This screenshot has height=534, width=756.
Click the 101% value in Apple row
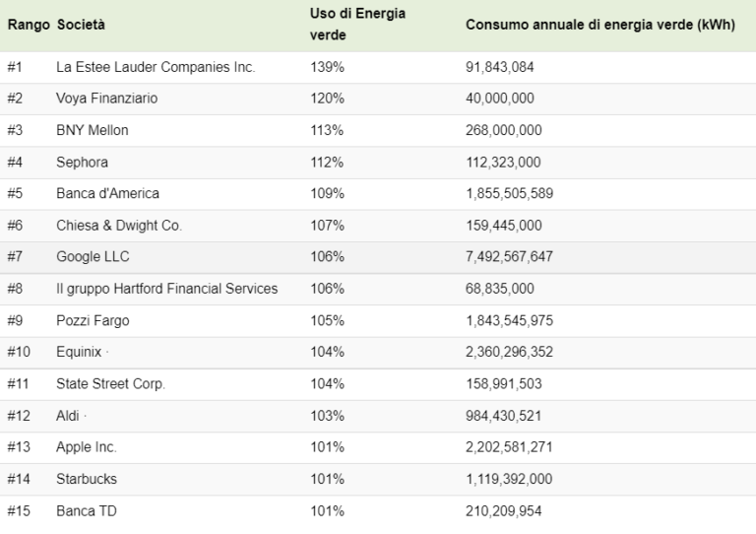coord(327,447)
